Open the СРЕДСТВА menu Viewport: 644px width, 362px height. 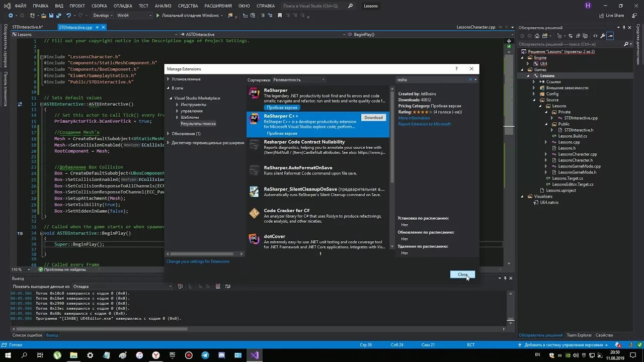point(188,6)
